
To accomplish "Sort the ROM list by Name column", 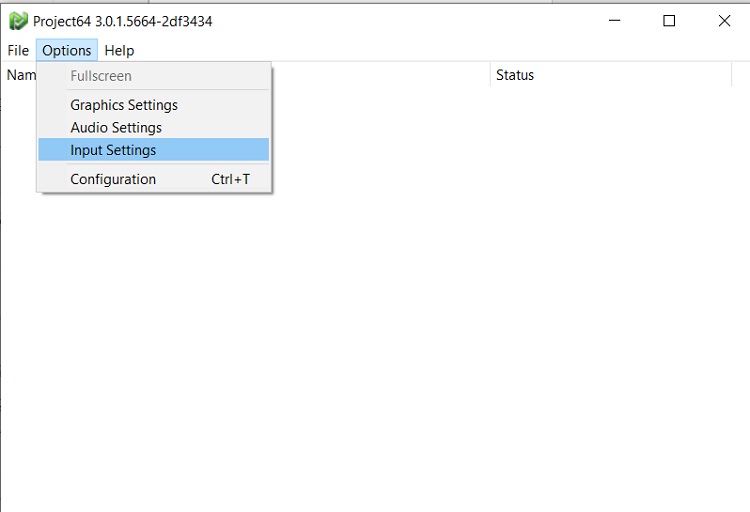I will click(x=20, y=75).
